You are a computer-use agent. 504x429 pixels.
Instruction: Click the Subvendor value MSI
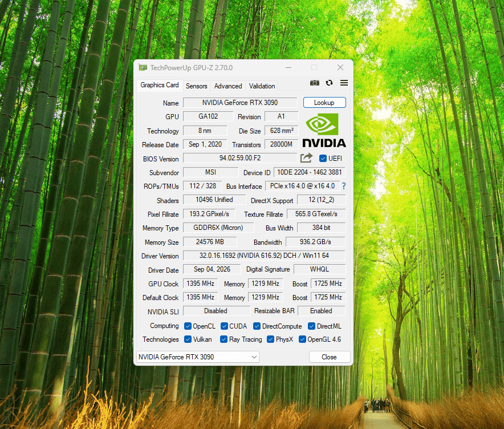(x=211, y=172)
